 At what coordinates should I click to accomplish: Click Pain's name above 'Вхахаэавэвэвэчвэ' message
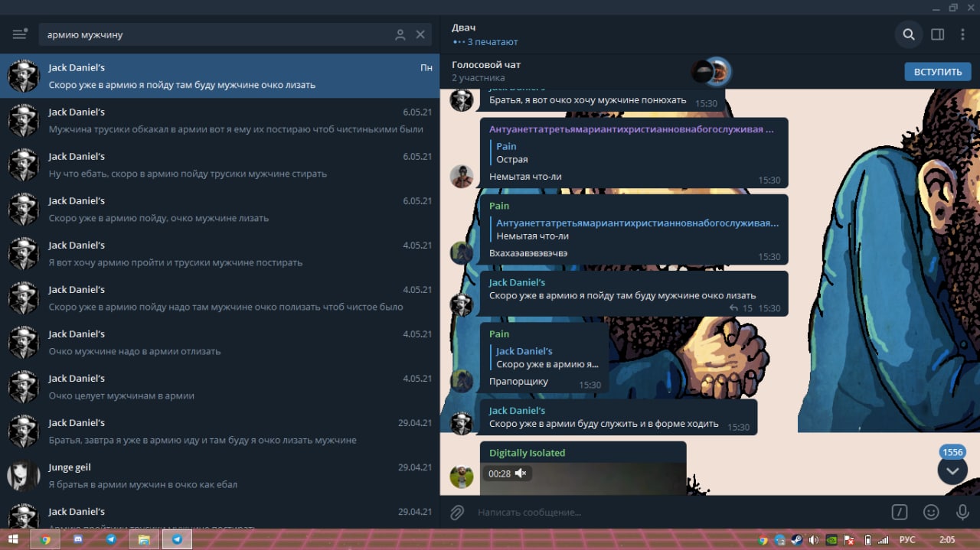point(499,206)
